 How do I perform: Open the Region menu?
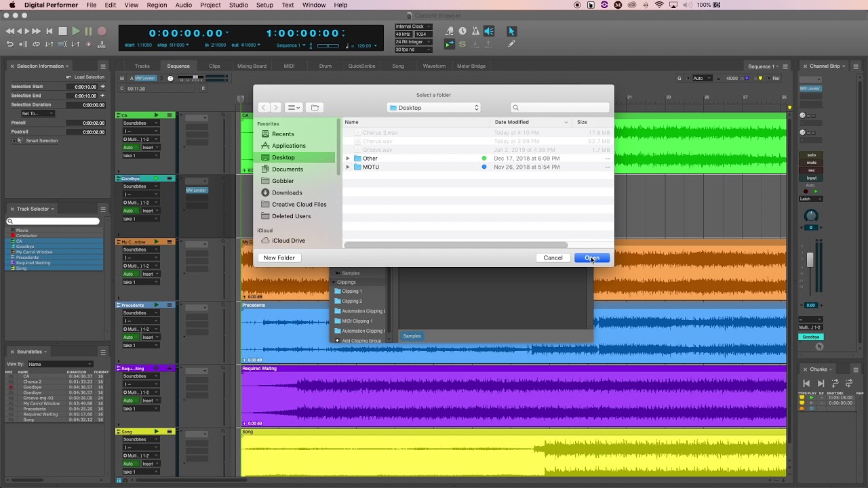tap(157, 5)
